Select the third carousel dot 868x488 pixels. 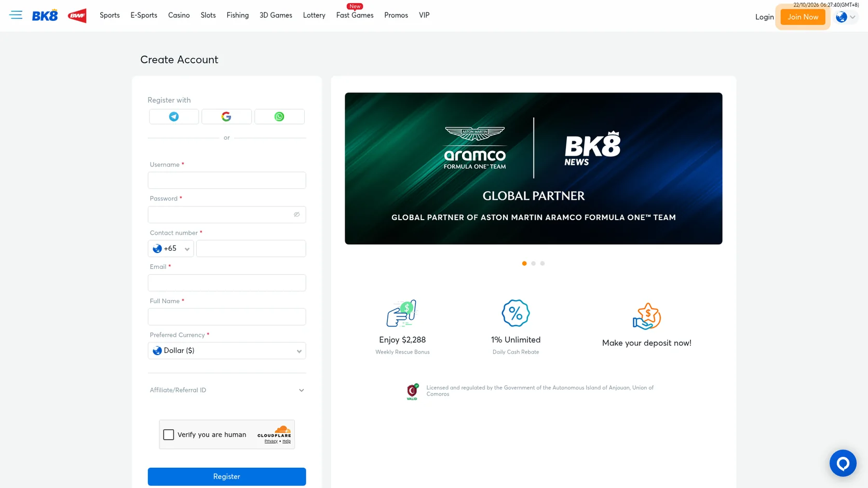[x=542, y=263]
